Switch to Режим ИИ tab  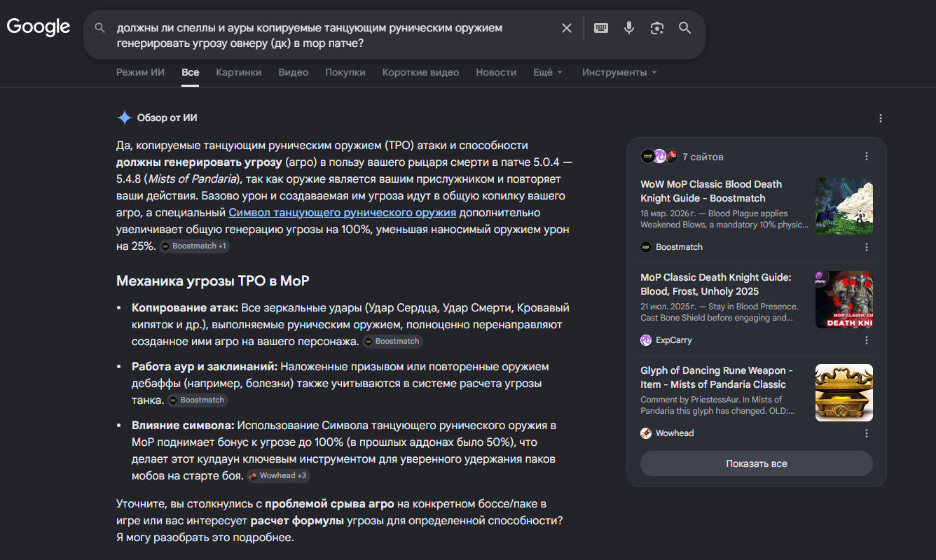(x=140, y=72)
